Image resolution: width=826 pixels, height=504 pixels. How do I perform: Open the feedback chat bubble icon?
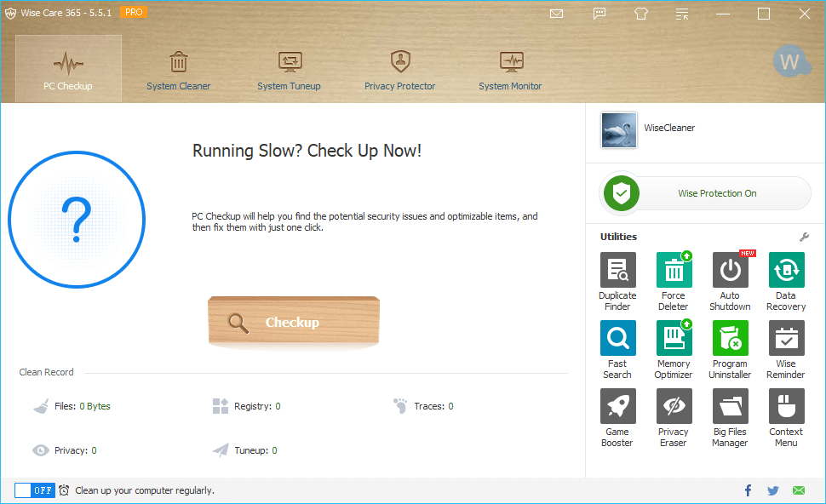click(x=599, y=14)
